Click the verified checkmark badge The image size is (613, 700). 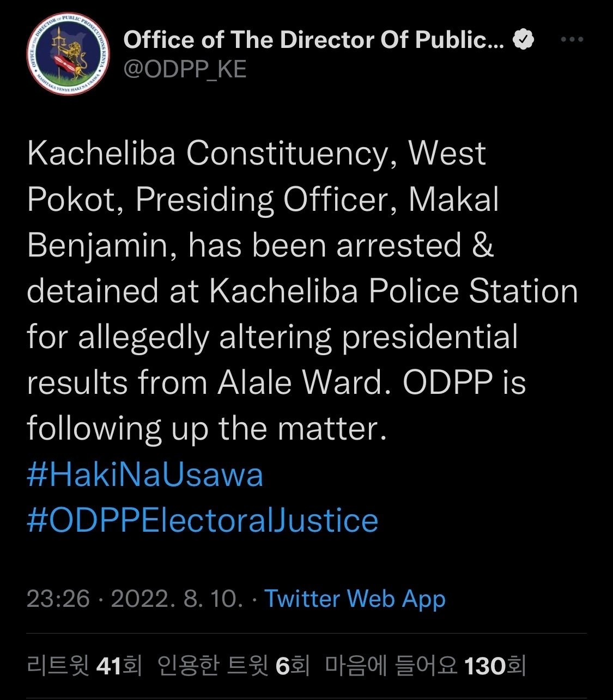pos(524,40)
